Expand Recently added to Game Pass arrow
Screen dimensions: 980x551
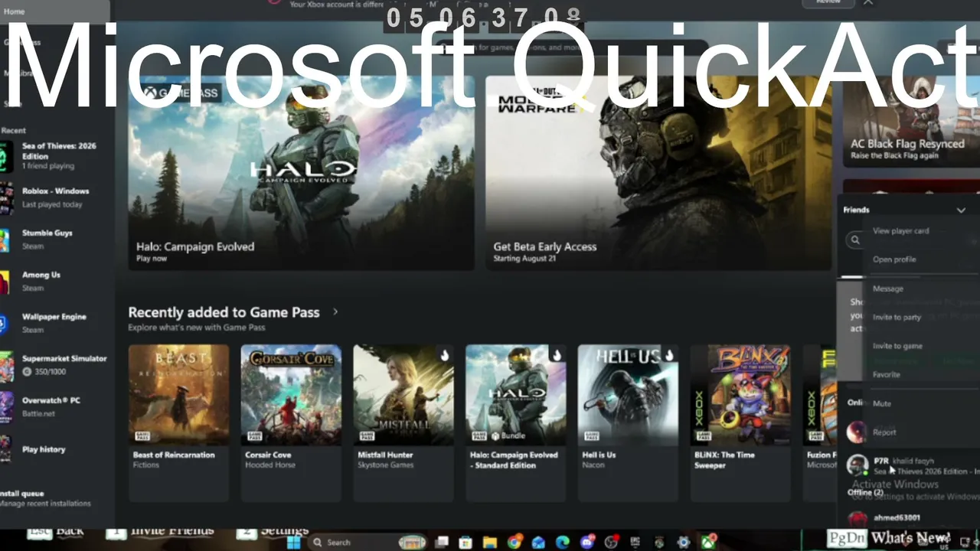[x=335, y=311]
